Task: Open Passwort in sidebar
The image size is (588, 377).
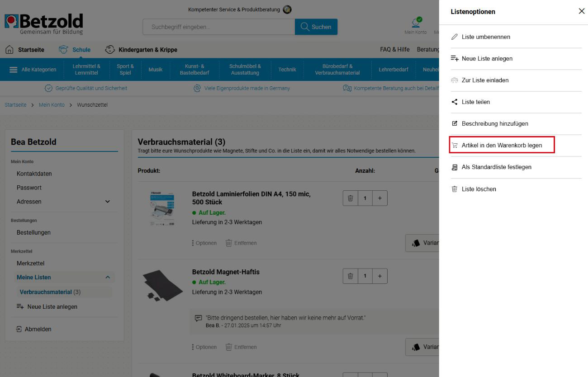Action: (29, 188)
